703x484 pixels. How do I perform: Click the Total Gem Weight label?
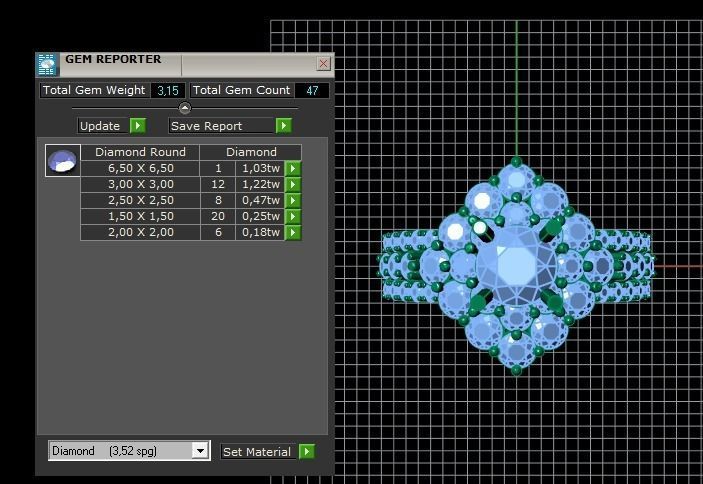94,91
